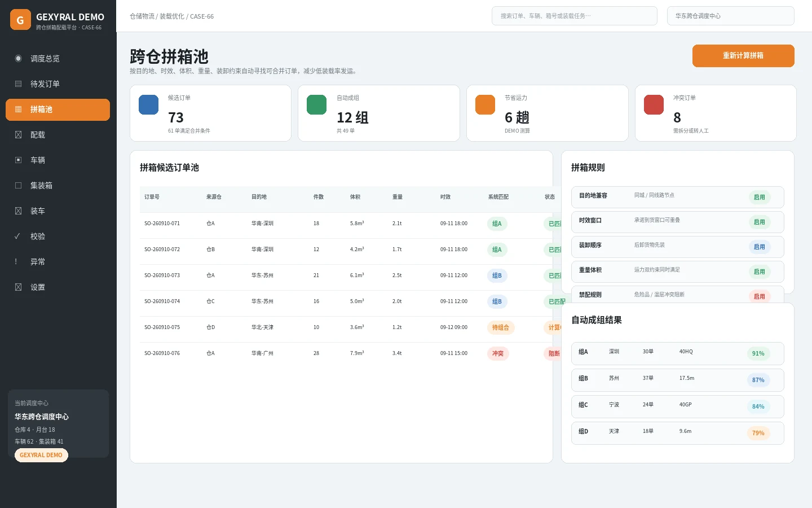Click the 84% load rate of 组C
The width and height of the screenshot is (812, 508).
tap(758, 407)
